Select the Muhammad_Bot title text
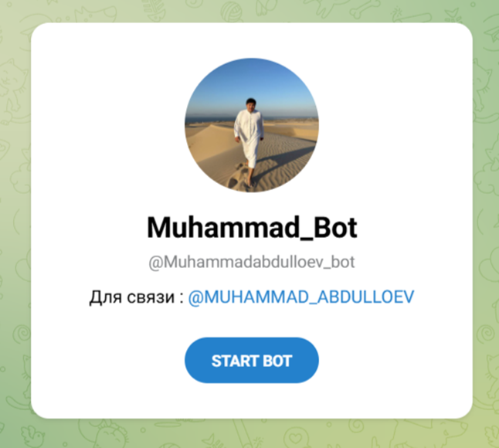Screen dimensions: 499x448 point(252,228)
